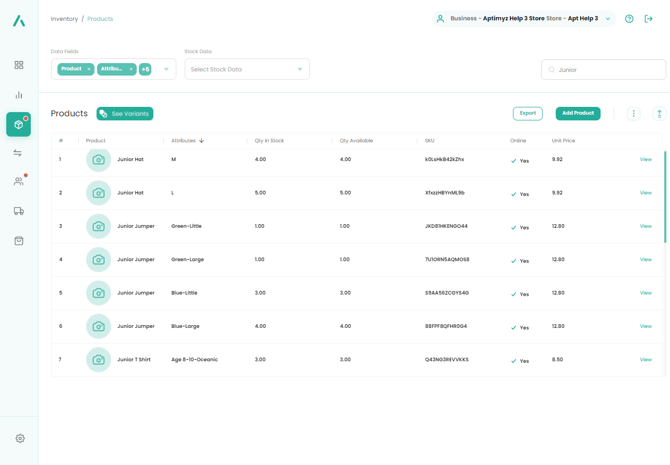Remove the Product data field chip

[89, 69]
